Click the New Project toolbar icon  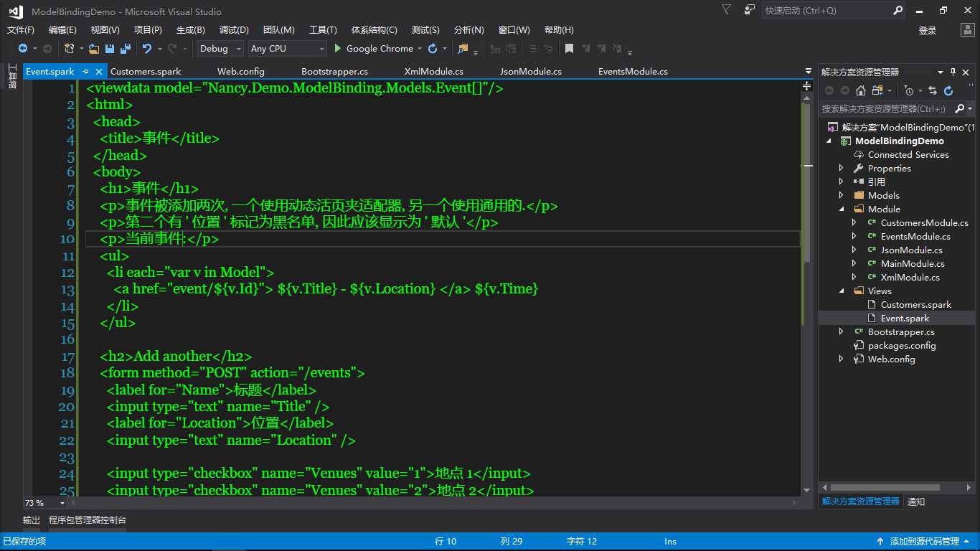point(70,49)
